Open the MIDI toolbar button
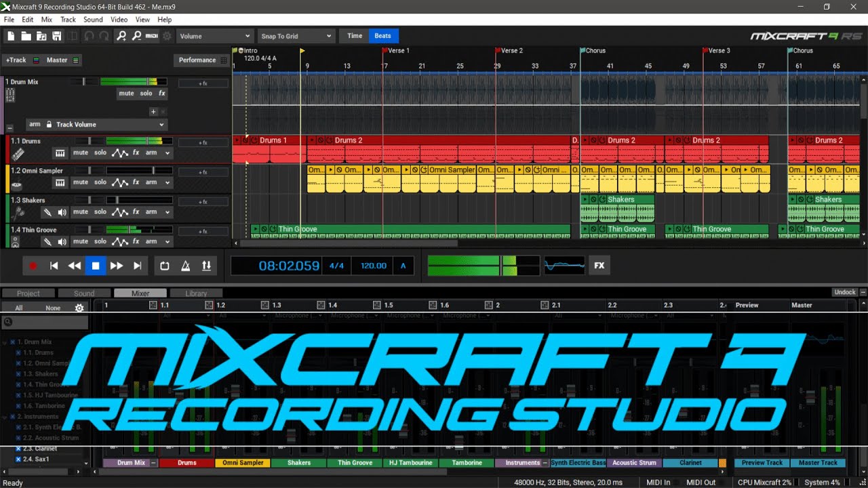 coord(152,36)
